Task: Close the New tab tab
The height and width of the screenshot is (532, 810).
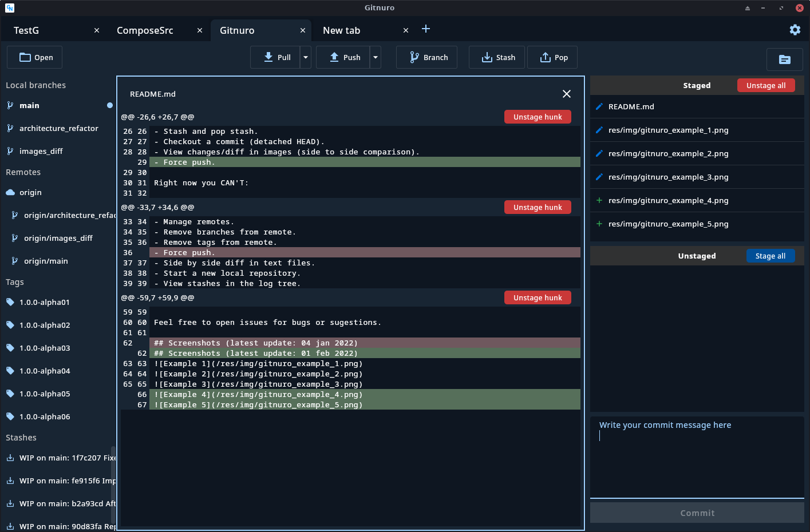Action: tap(406, 30)
